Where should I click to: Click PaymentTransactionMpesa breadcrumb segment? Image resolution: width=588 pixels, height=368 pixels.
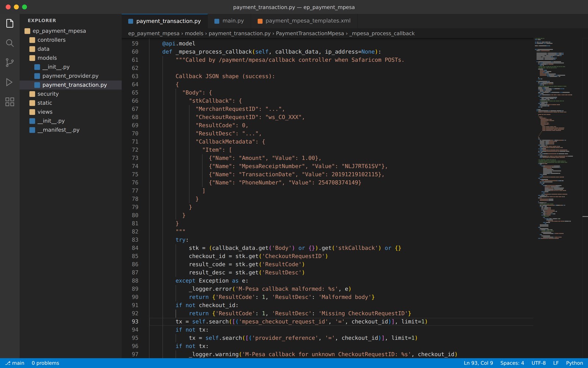[x=310, y=33]
